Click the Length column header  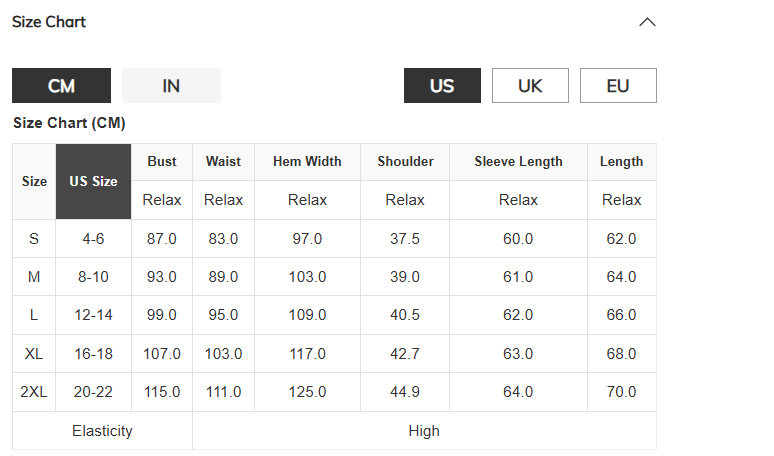pos(622,162)
